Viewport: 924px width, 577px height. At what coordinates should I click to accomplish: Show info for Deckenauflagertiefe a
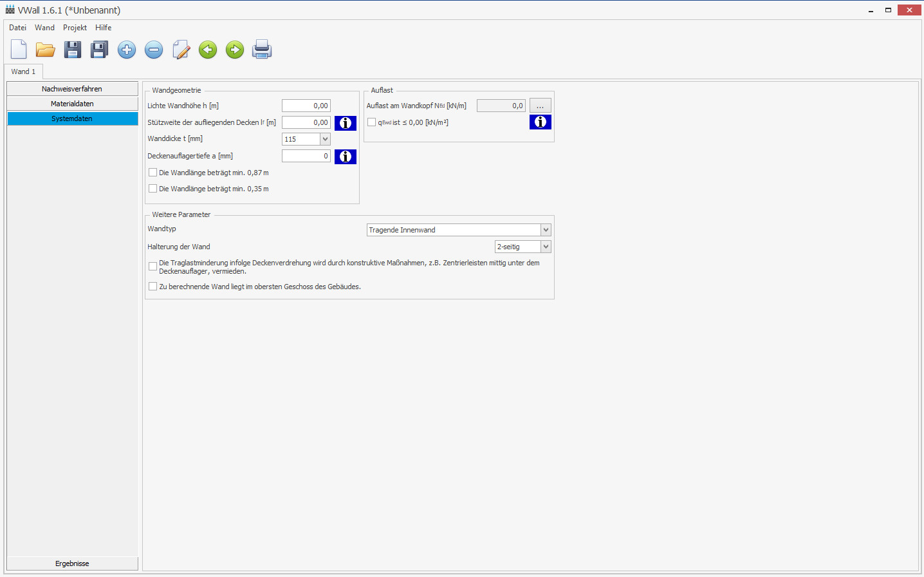(346, 156)
